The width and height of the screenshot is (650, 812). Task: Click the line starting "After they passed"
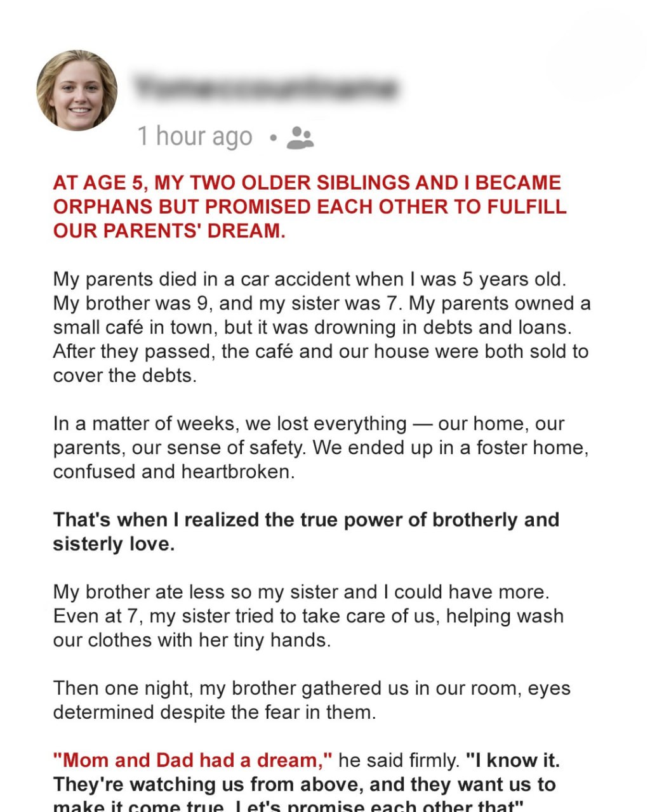(x=321, y=351)
